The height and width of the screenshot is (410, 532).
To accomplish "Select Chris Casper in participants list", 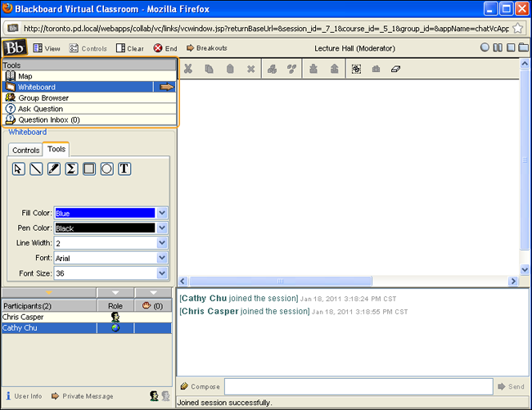I will click(x=25, y=317).
